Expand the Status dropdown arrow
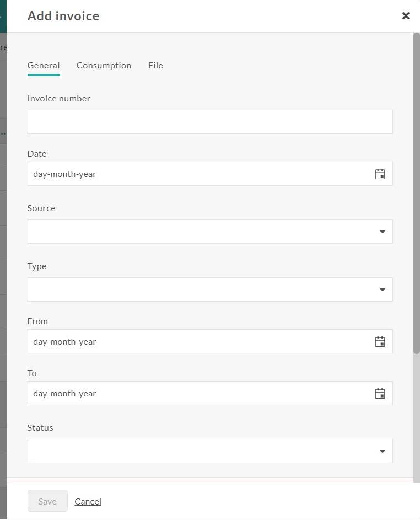Image resolution: width=420 pixels, height=520 pixels. click(382, 452)
